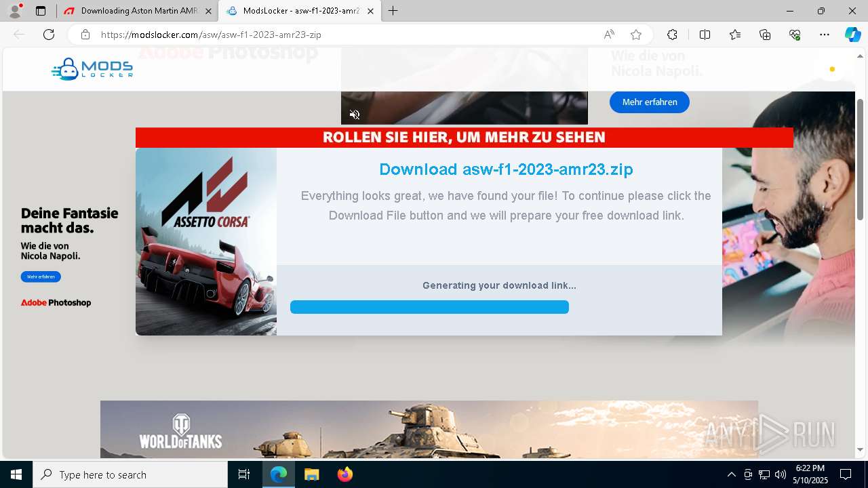Toggle Read aloud in address bar
The image size is (868, 488).
[x=609, y=35]
